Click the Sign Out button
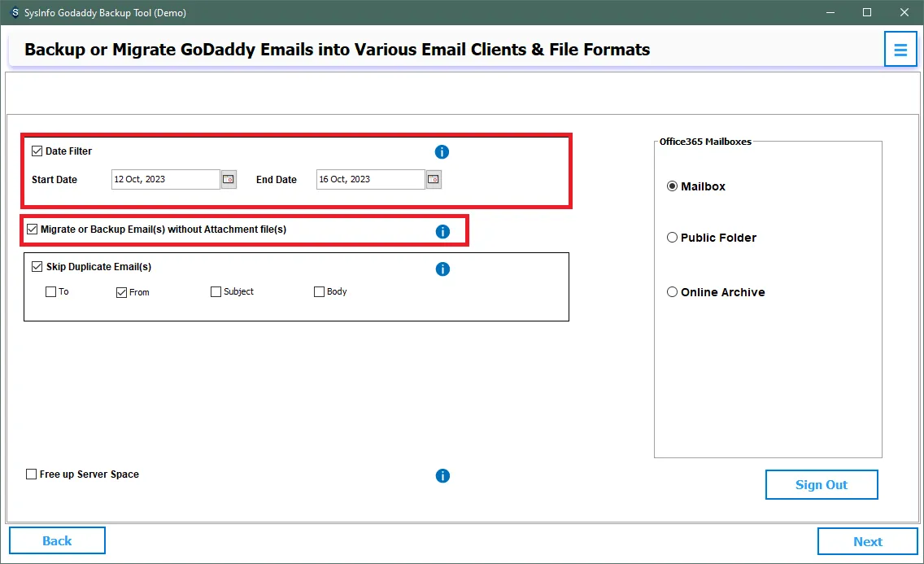The image size is (924, 564). [x=822, y=484]
